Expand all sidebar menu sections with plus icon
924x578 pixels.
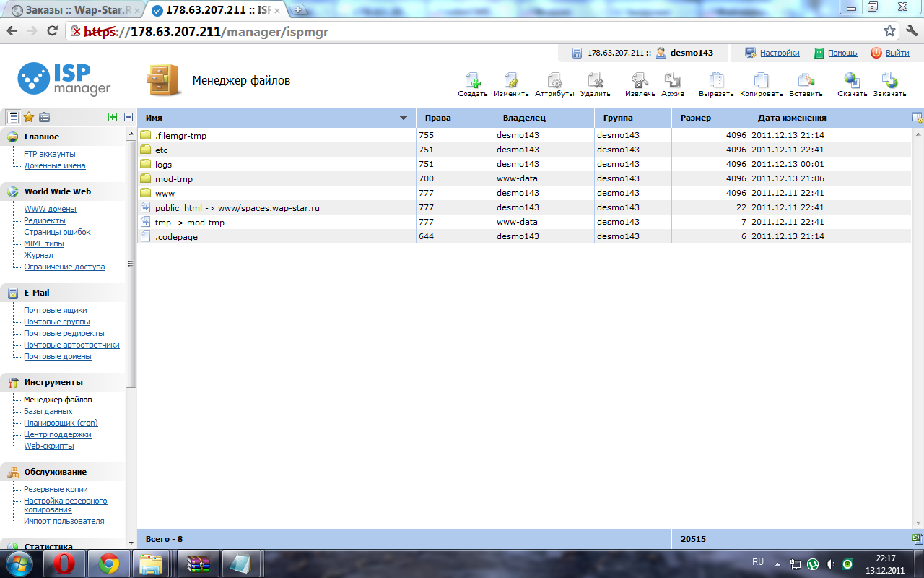[112, 117]
